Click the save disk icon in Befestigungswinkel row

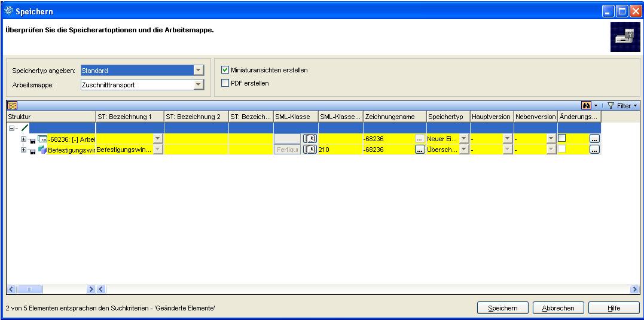pyautogui.click(x=33, y=151)
